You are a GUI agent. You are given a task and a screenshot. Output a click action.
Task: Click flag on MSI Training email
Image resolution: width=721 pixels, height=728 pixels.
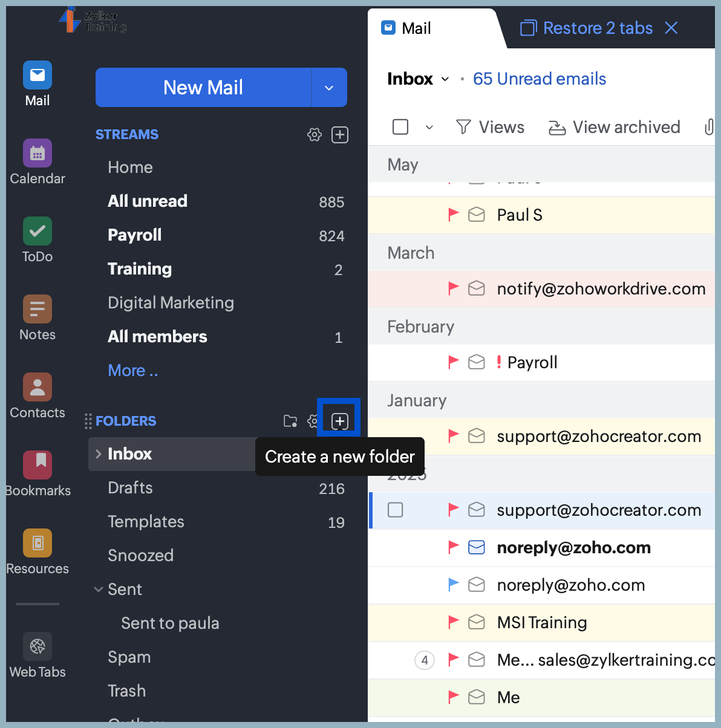pyautogui.click(x=453, y=622)
